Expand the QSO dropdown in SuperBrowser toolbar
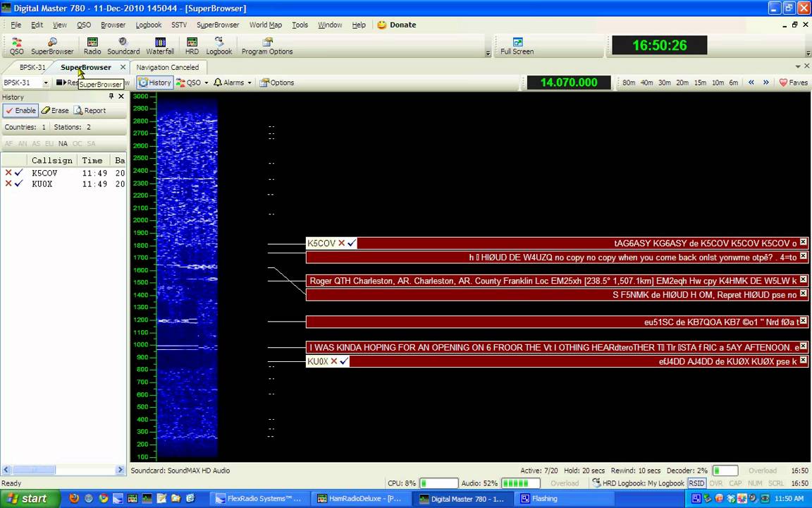This screenshot has width=812, height=508. [x=206, y=83]
